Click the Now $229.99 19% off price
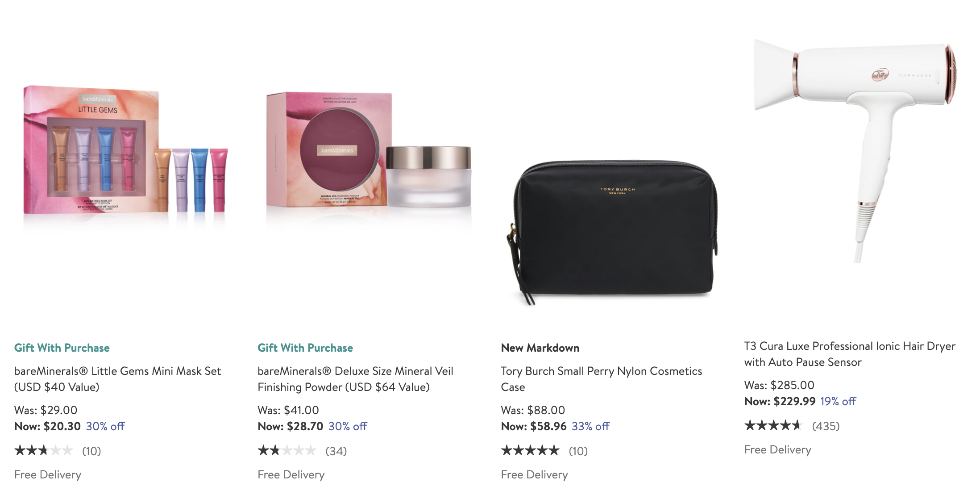 pos(800,401)
